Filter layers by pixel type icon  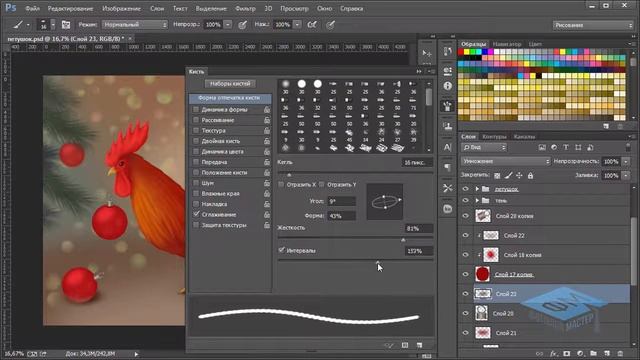point(542,147)
